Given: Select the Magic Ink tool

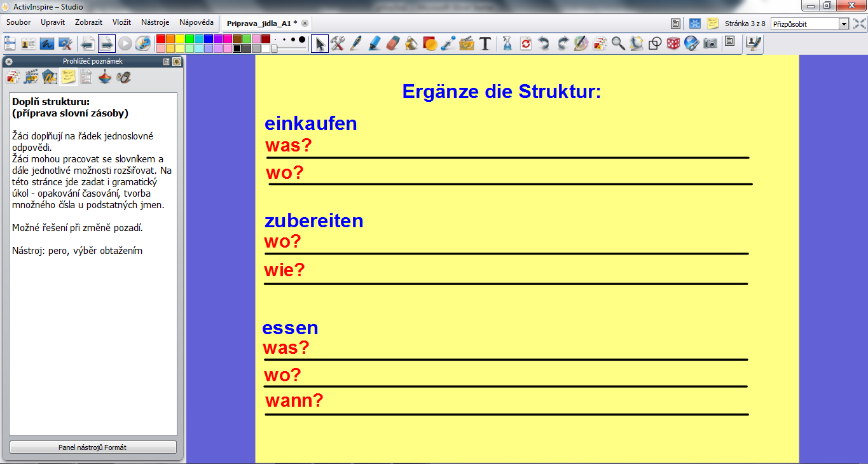Looking at the screenshot, I should [x=581, y=43].
